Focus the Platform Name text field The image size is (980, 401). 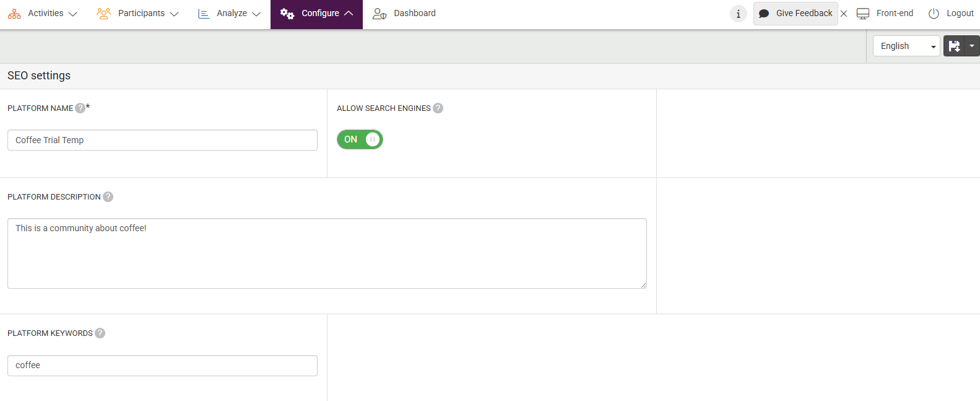pyautogui.click(x=162, y=140)
